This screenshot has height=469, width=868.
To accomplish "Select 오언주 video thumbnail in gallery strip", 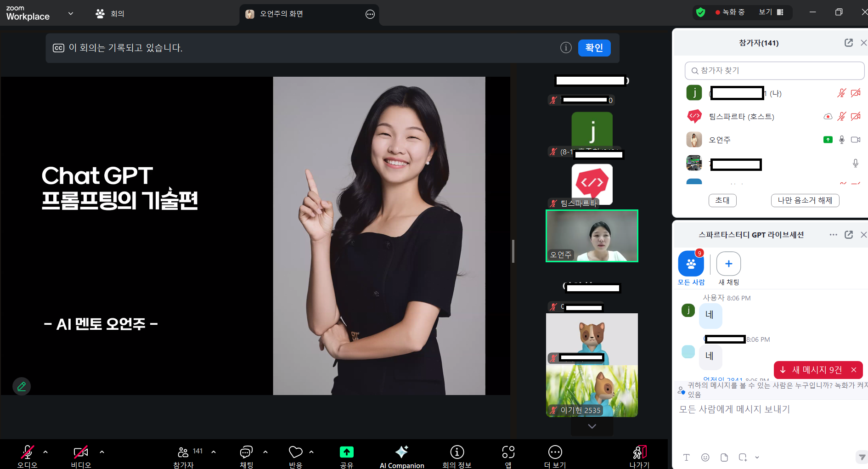I will pyautogui.click(x=592, y=236).
